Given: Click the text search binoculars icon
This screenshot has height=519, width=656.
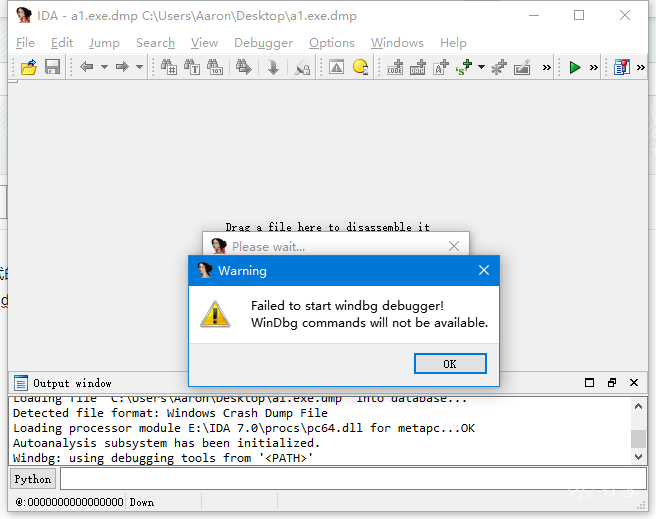Looking at the screenshot, I should click(x=192, y=67).
